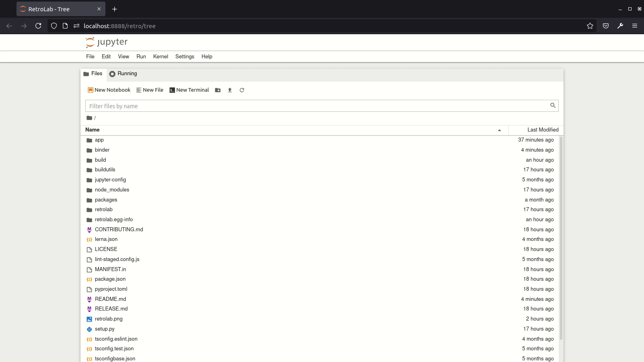Refresh the file list
The image size is (644, 362).
[242, 90]
